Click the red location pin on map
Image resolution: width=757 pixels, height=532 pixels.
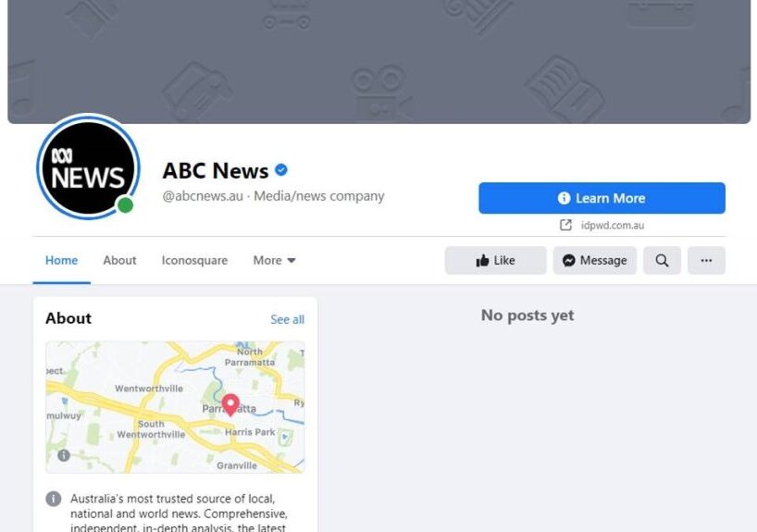pyautogui.click(x=230, y=404)
